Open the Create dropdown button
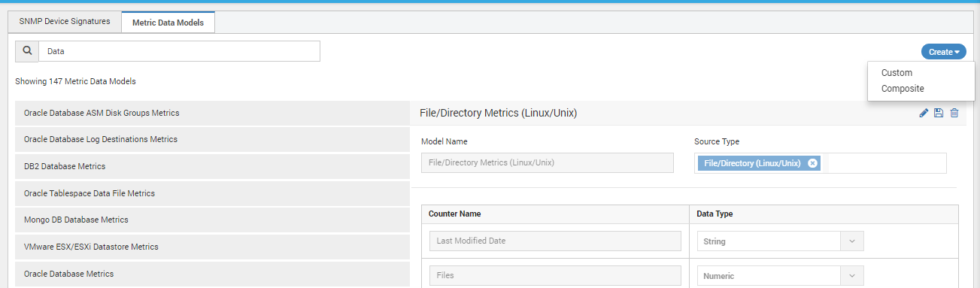The image size is (980, 288). tap(944, 52)
